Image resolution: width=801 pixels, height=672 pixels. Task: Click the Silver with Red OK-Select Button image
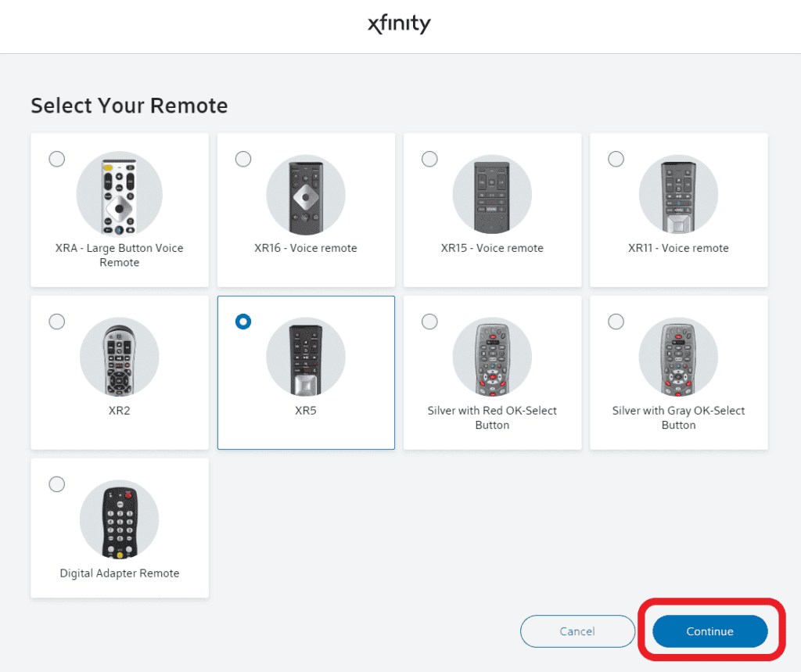click(492, 357)
